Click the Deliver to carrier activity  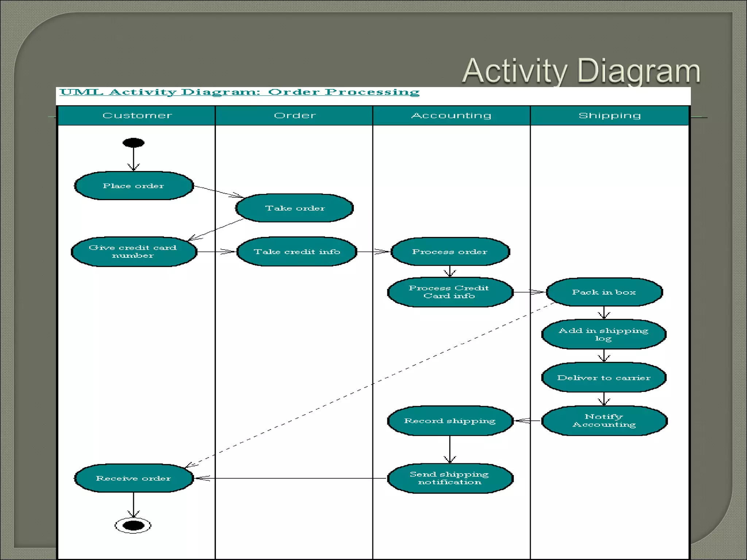[604, 378]
